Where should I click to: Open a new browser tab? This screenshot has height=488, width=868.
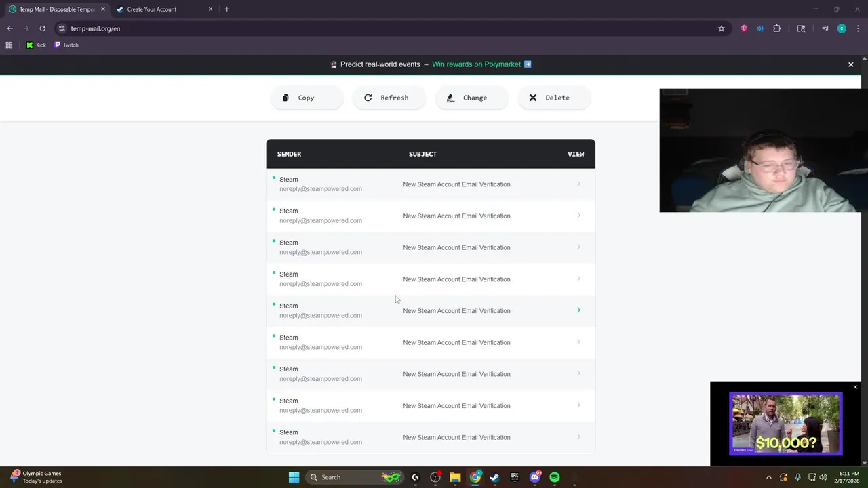coord(226,9)
